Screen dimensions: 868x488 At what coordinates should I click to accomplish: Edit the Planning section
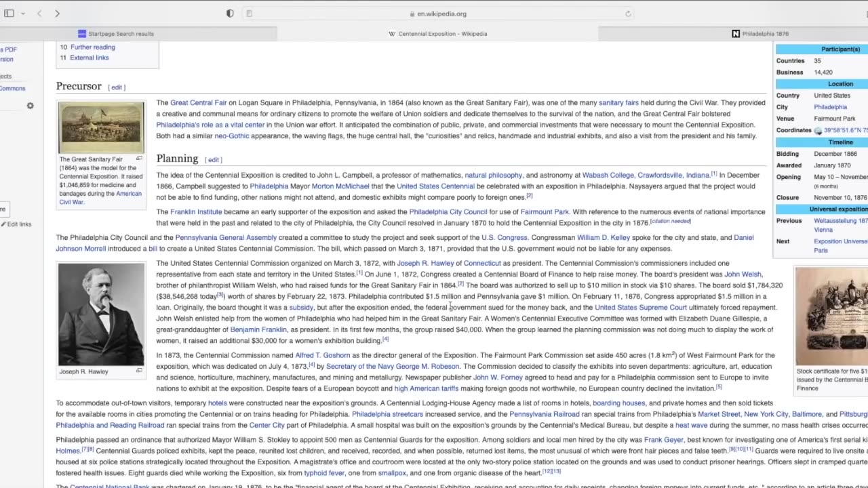(x=214, y=160)
